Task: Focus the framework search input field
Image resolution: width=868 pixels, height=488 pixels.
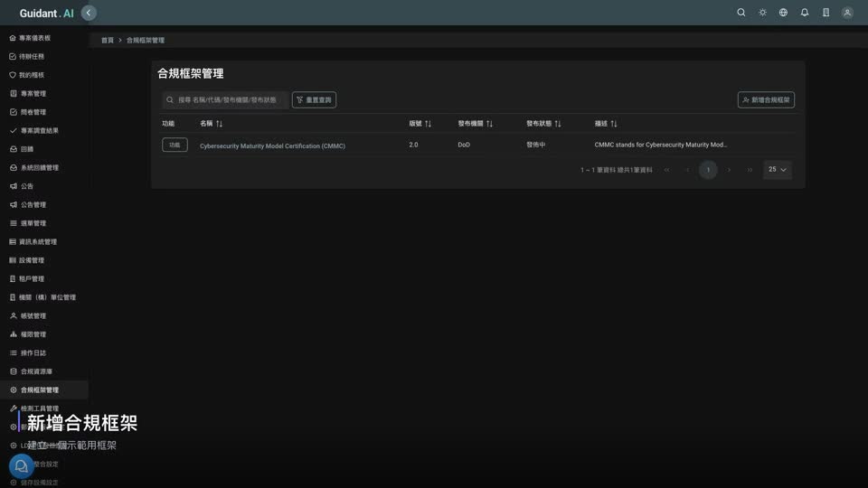Action: point(225,100)
